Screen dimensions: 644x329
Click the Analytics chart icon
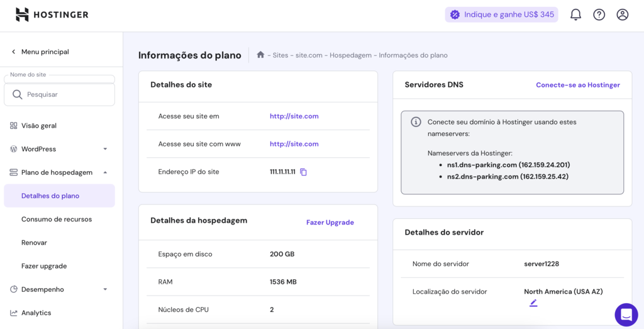14,313
